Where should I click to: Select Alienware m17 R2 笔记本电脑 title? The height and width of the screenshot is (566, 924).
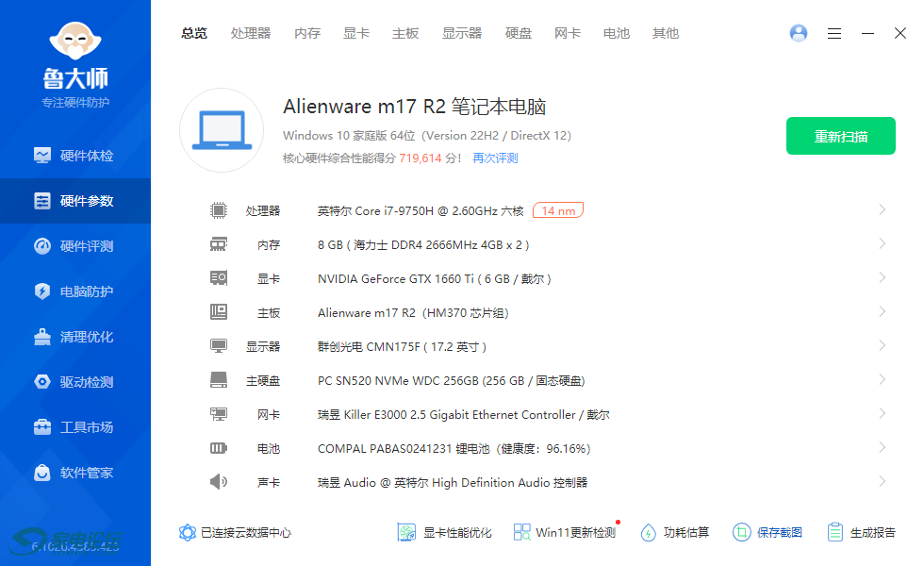click(414, 107)
